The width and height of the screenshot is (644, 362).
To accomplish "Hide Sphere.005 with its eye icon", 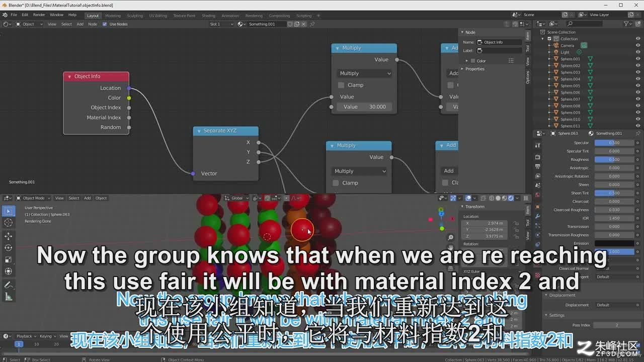I will coord(638,85).
